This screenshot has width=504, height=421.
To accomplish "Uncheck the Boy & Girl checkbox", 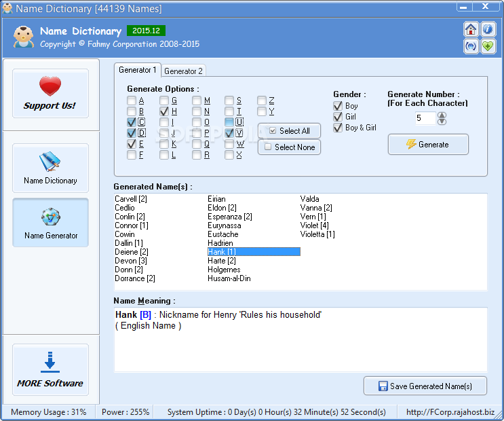I will coord(338,128).
